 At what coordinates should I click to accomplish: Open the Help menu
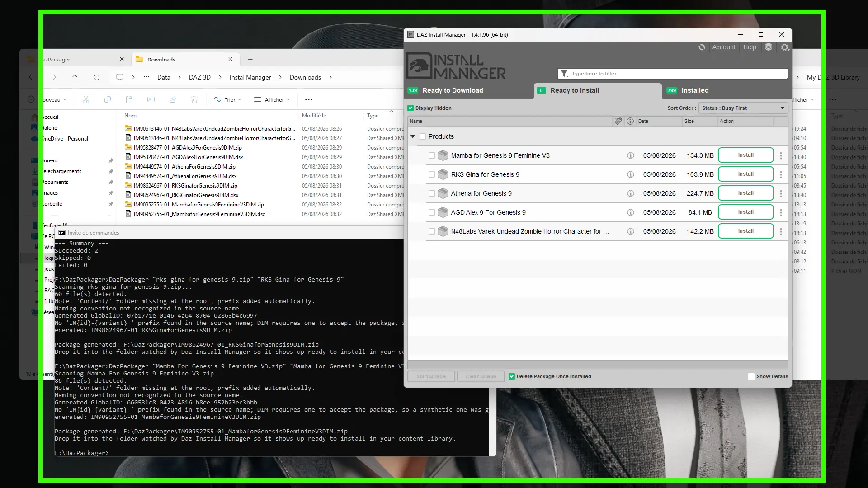click(750, 47)
